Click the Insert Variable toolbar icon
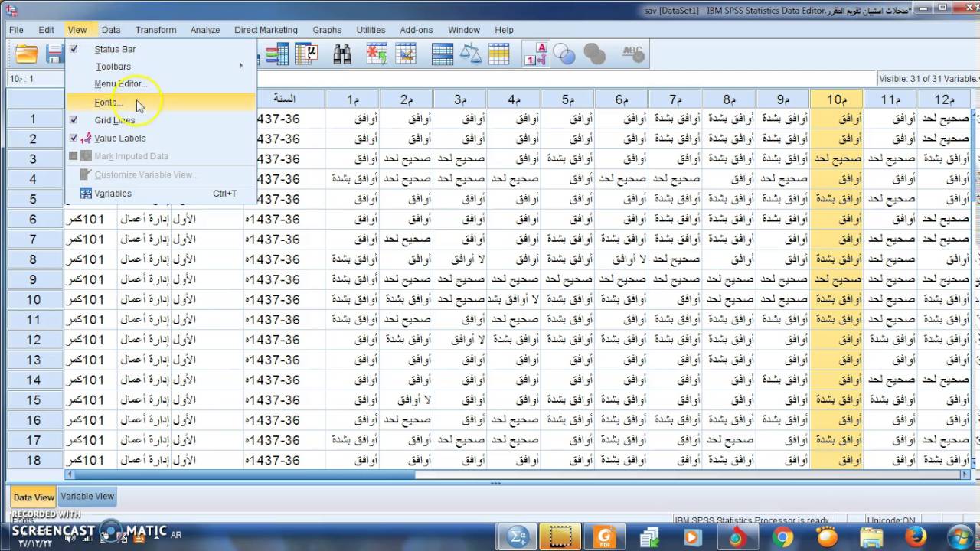 pyautogui.click(x=406, y=54)
